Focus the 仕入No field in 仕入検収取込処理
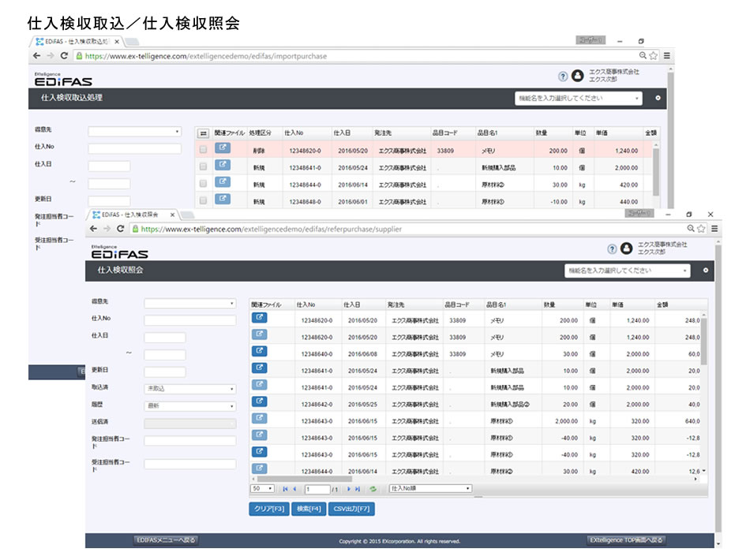Screen dimensions: 746x560 click(135, 149)
